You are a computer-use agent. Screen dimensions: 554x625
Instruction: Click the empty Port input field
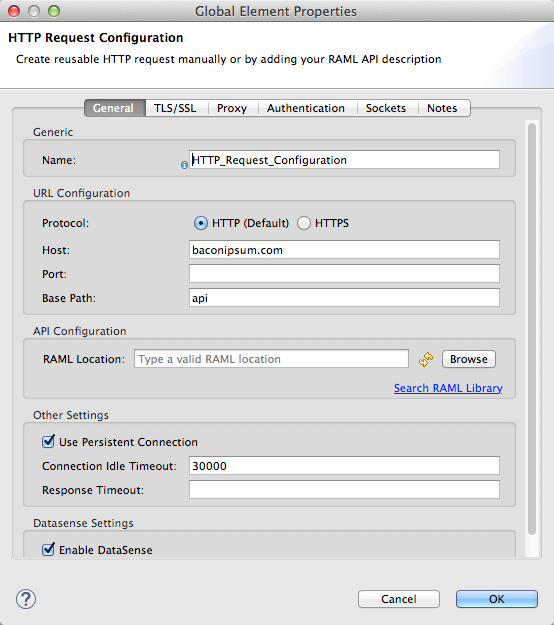pos(344,273)
